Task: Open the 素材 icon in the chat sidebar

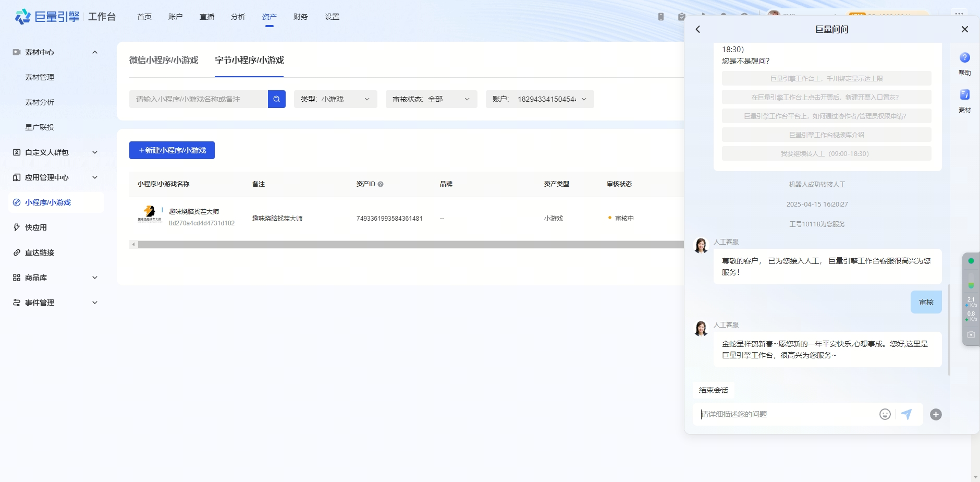Action: pyautogui.click(x=965, y=95)
